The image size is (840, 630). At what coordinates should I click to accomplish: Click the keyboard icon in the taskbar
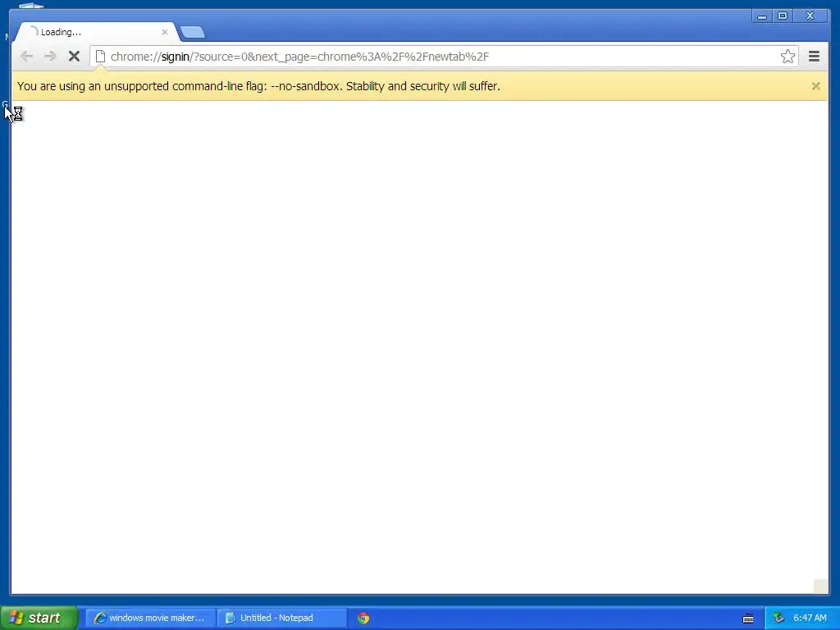(748, 619)
